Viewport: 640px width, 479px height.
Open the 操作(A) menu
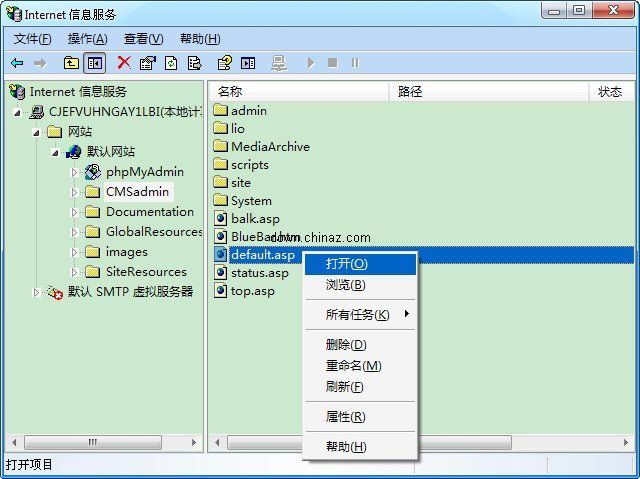pyautogui.click(x=88, y=39)
